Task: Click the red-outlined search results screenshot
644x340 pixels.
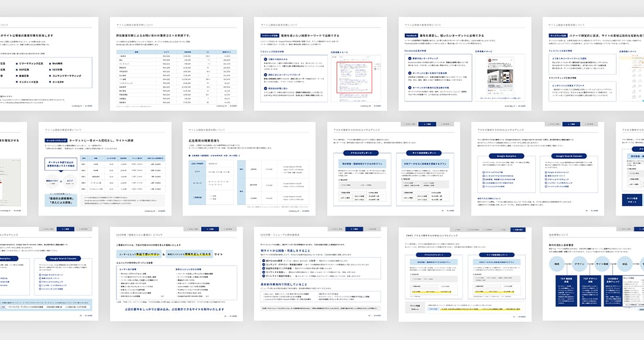Action: 354,77
